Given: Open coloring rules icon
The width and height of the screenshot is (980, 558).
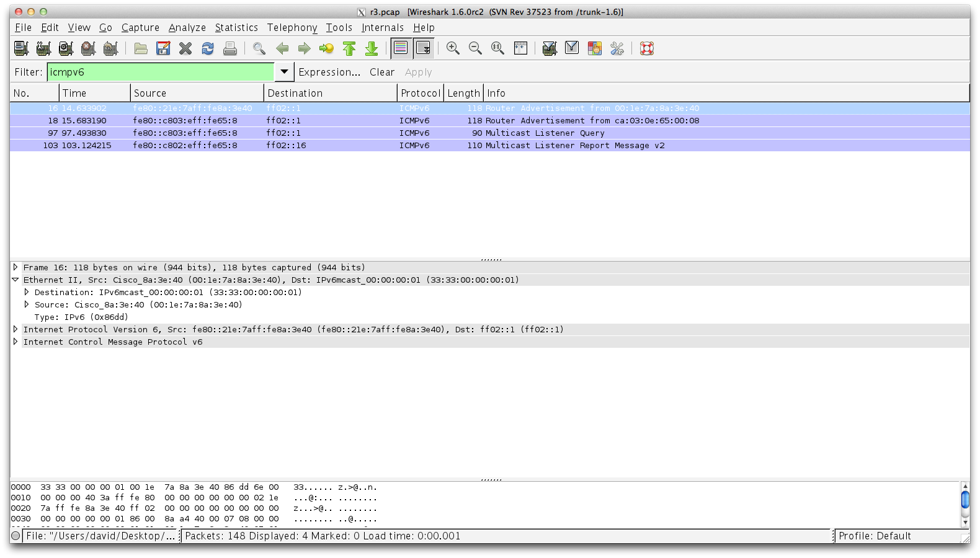Looking at the screenshot, I should [x=595, y=48].
